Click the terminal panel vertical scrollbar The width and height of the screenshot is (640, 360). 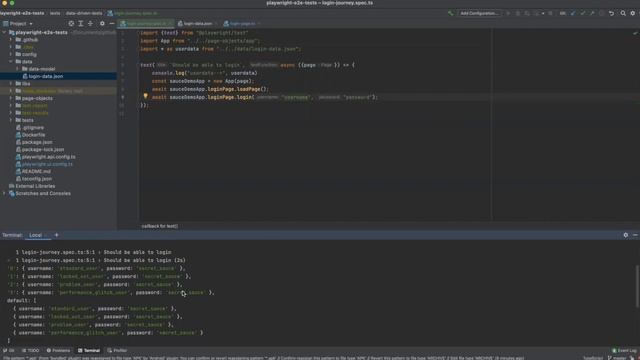[637, 287]
